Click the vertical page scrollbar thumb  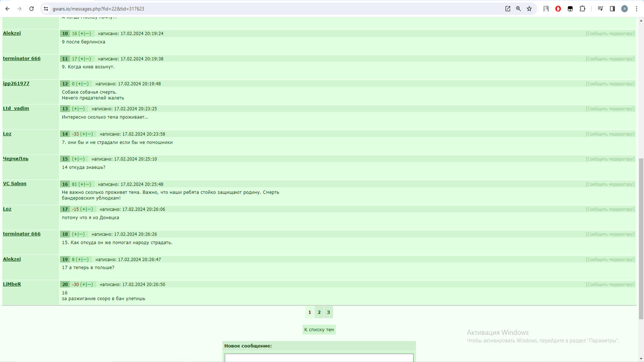(641, 238)
